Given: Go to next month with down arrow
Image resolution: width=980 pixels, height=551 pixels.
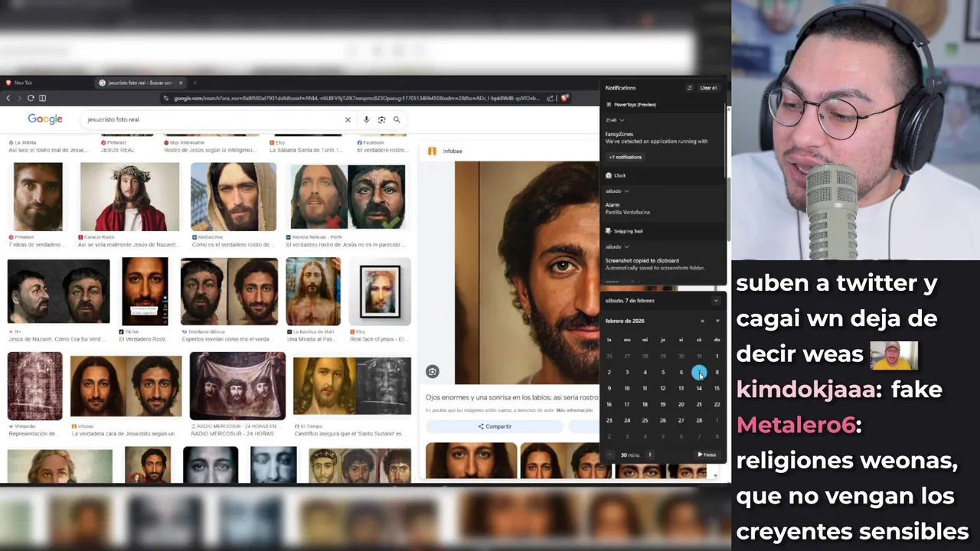Looking at the screenshot, I should pyautogui.click(x=717, y=321).
